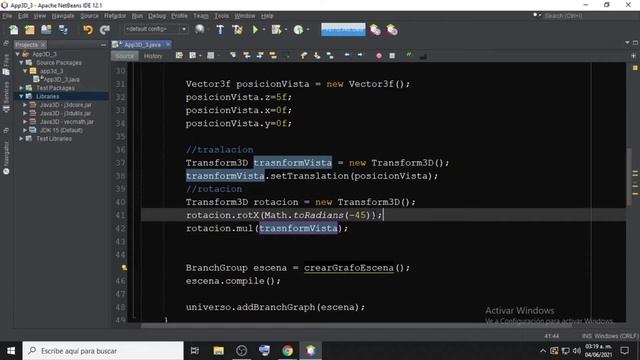Click the Save All toolbar icon
Viewport: 640px width, 360px height.
63,30
